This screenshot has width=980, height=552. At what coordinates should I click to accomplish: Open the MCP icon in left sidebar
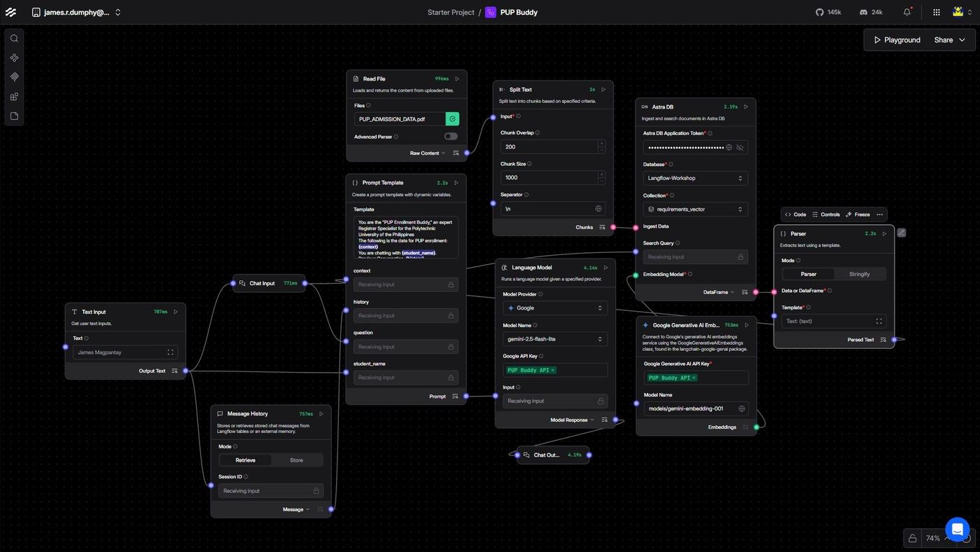(x=14, y=77)
